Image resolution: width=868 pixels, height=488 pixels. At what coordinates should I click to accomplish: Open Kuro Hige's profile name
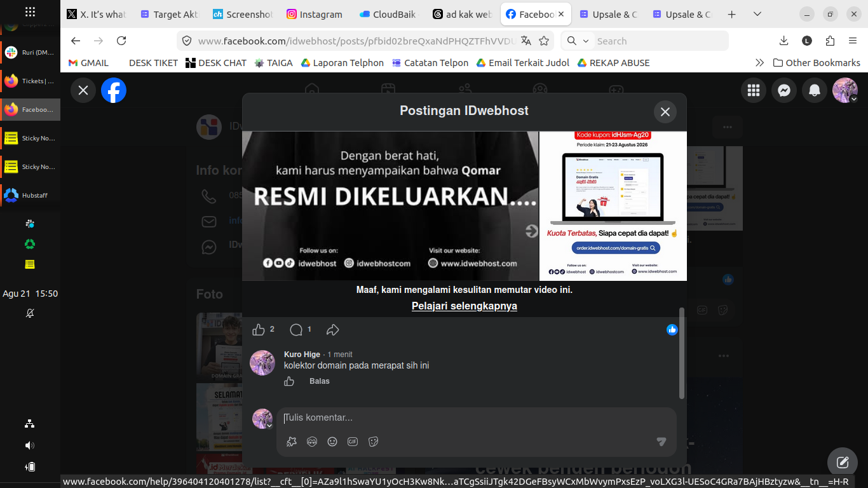(x=302, y=355)
